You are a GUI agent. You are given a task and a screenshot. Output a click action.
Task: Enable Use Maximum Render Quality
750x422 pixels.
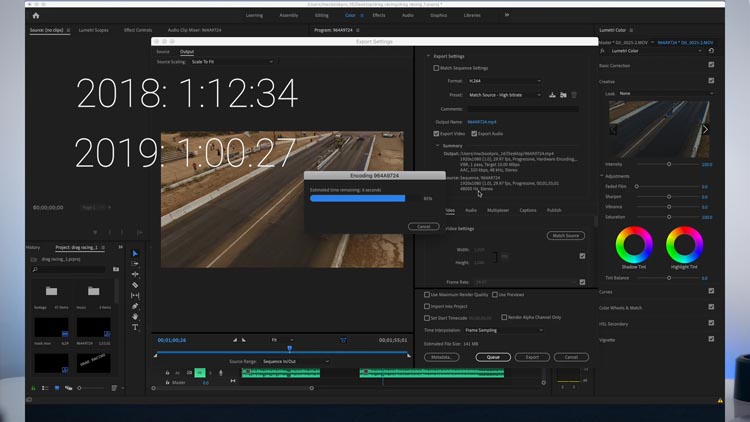click(x=427, y=295)
